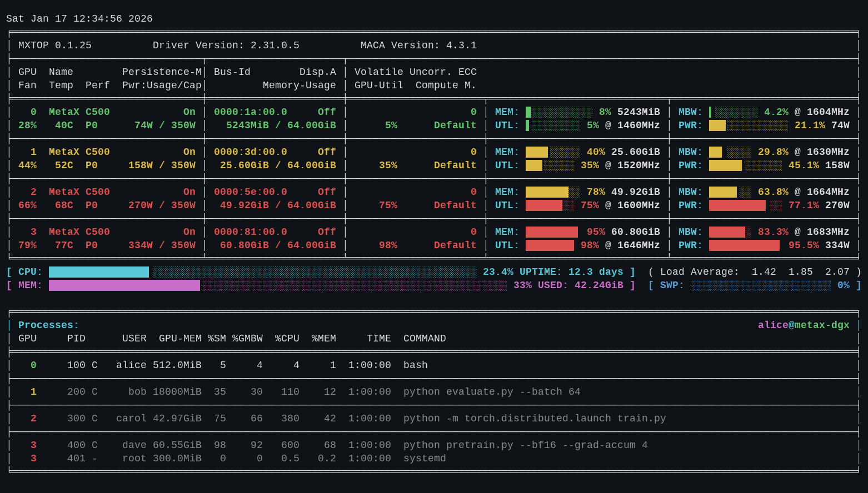Click memory usage 25.60GiB / 64.00GiB
Screen dimensions: 868x493
278,165
